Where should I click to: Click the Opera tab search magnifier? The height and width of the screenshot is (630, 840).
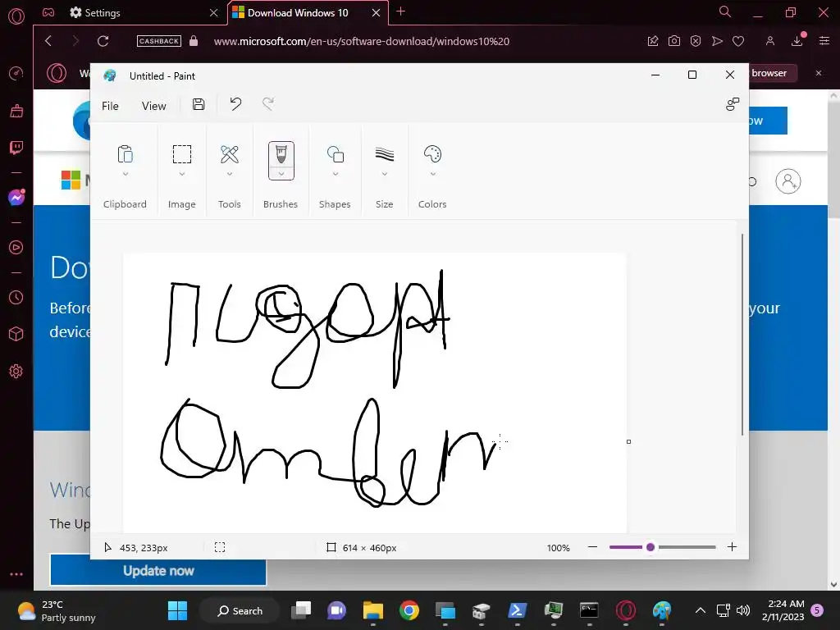(x=725, y=11)
